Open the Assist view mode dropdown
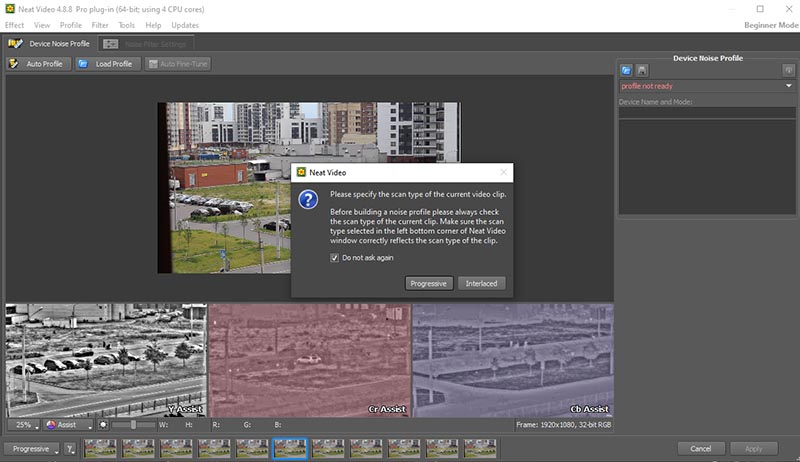Image resolution: width=800 pixels, height=462 pixels. click(x=68, y=424)
